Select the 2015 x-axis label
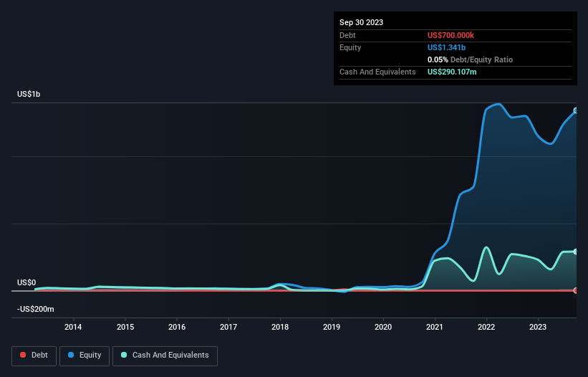This screenshot has width=588, height=377. 125,327
